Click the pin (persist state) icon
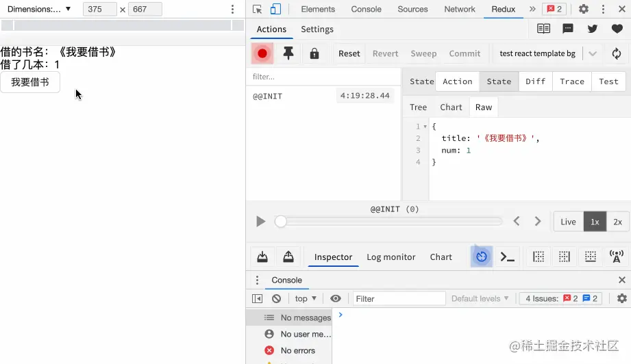Viewport: 631px width, 364px height. (x=288, y=53)
